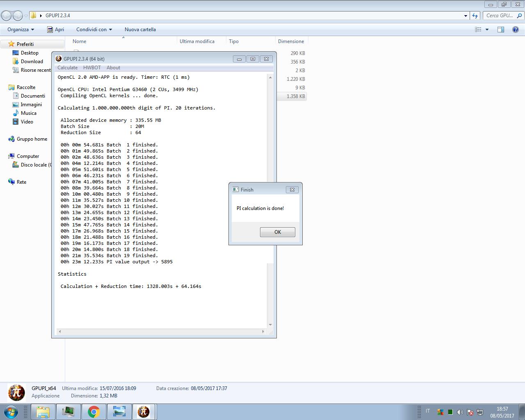Click the green grid tray icon
Viewport: 525px width, 420px height.
click(x=450, y=412)
